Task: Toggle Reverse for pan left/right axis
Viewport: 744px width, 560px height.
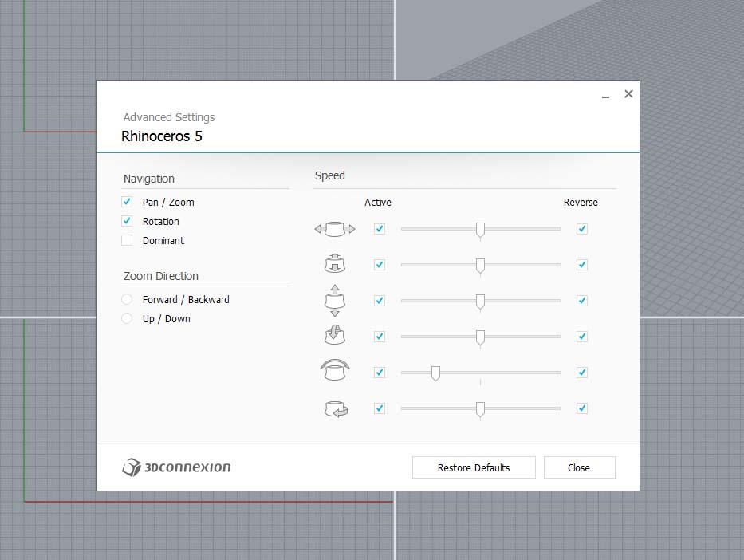Action: 582,229
